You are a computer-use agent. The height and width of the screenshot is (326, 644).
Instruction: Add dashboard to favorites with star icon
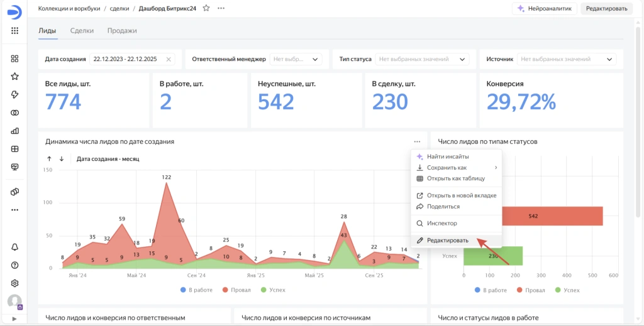[206, 8]
